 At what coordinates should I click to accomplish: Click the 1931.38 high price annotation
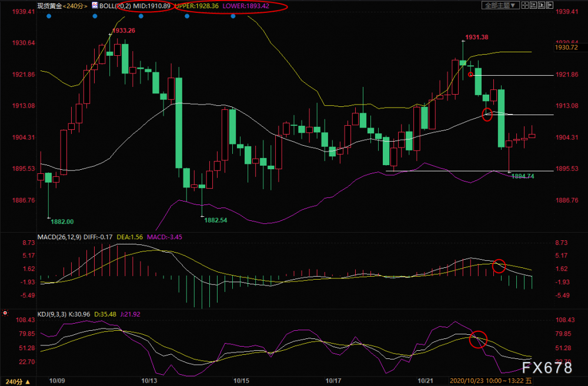(x=477, y=37)
